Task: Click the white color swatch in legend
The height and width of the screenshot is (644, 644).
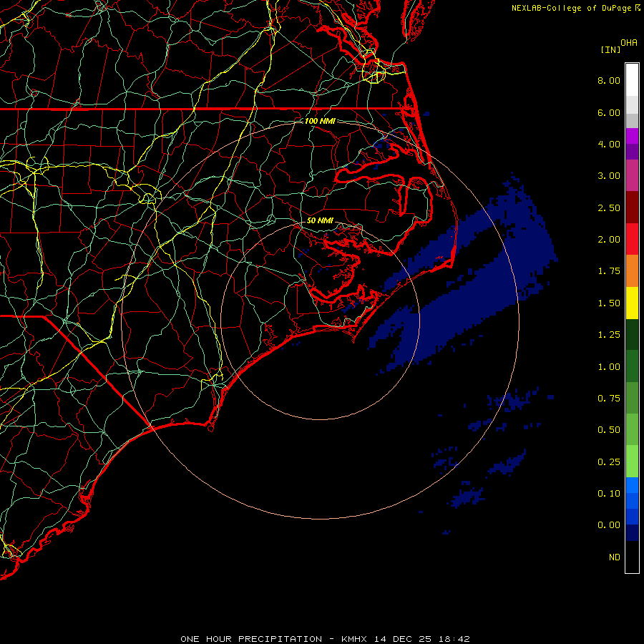Action: click(632, 79)
